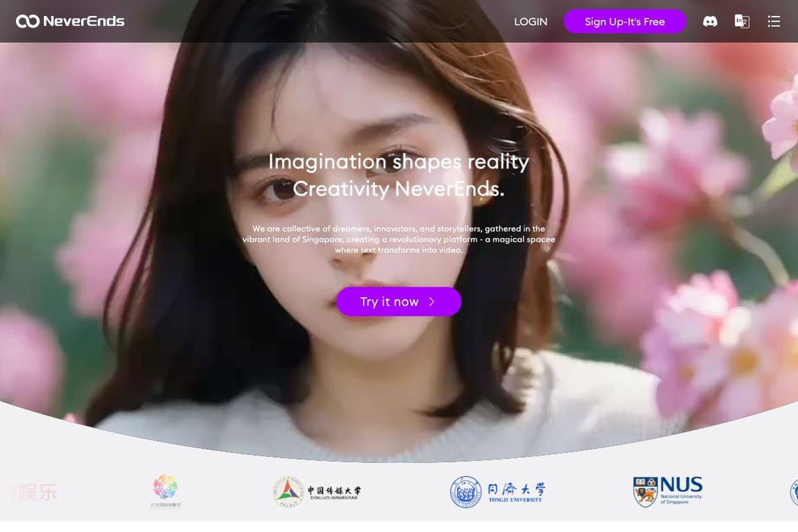Click the colorful pinwheel festival logo
The width and height of the screenshot is (798, 532).
pos(166,490)
